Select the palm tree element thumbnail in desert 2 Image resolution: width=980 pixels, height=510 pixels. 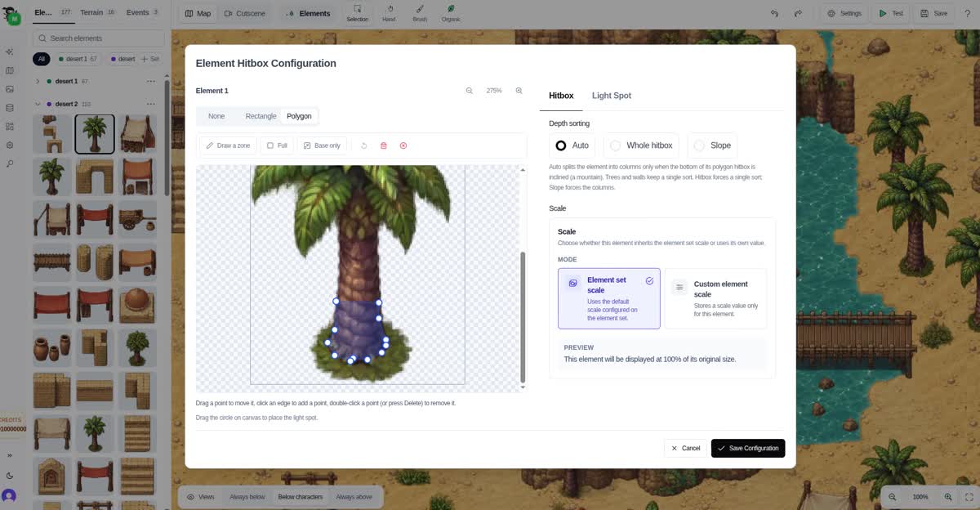point(95,134)
